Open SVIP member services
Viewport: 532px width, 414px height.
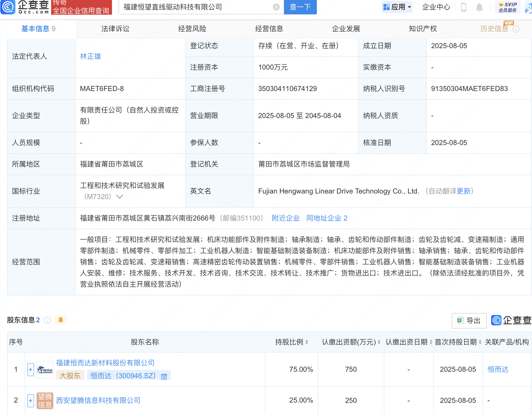tap(508, 7)
